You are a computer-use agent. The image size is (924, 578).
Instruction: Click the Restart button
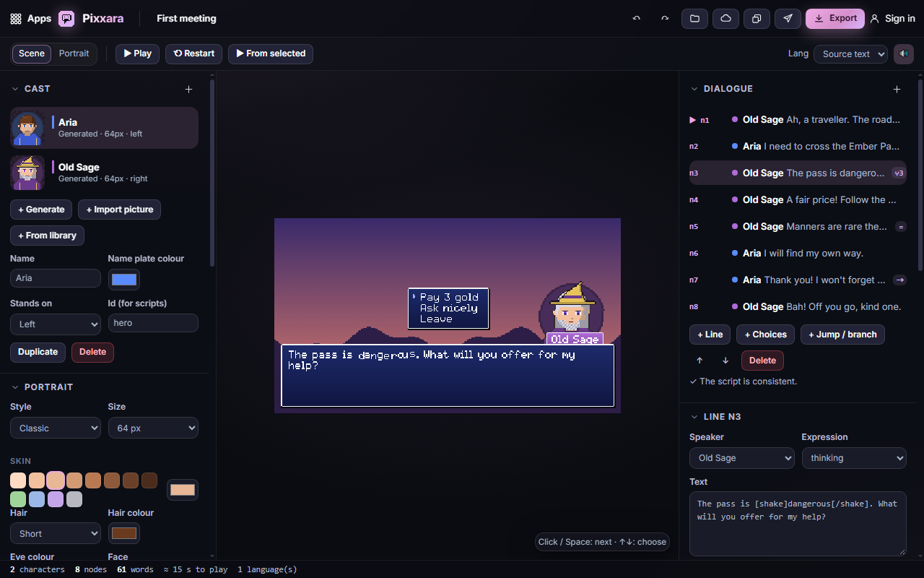tap(193, 53)
